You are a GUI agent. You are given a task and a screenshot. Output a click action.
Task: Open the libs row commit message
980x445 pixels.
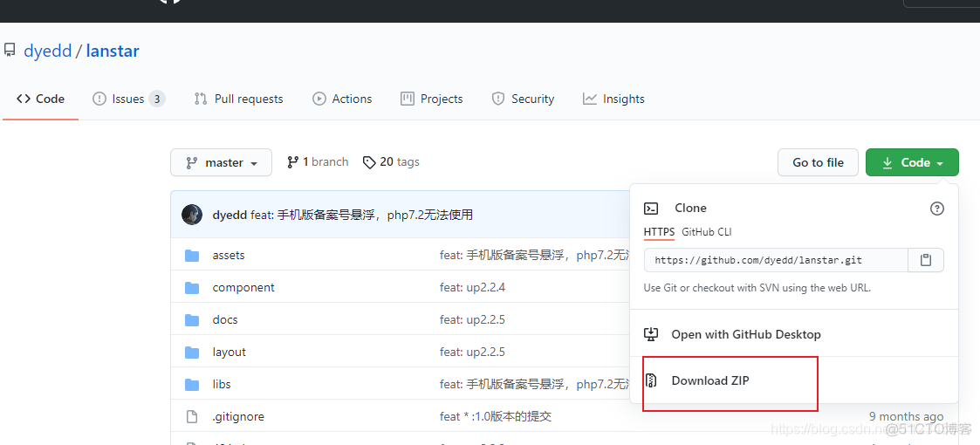(534, 385)
